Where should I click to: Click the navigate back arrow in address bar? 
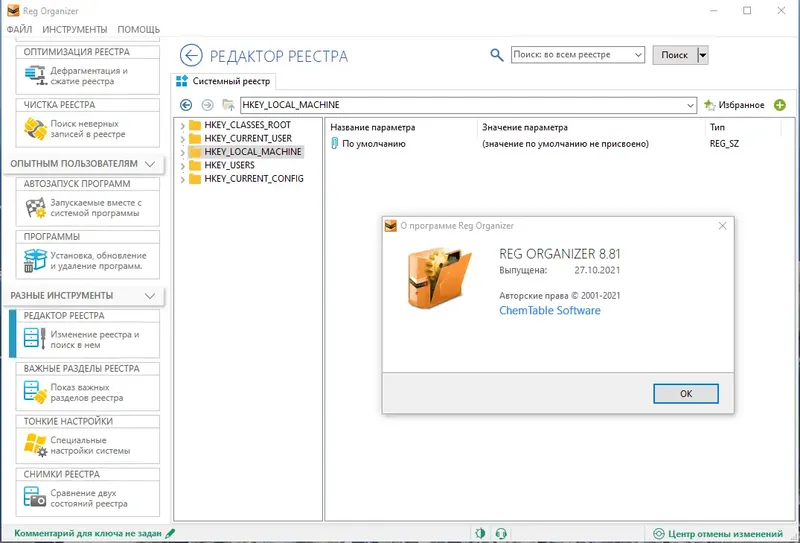(x=186, y=105)
